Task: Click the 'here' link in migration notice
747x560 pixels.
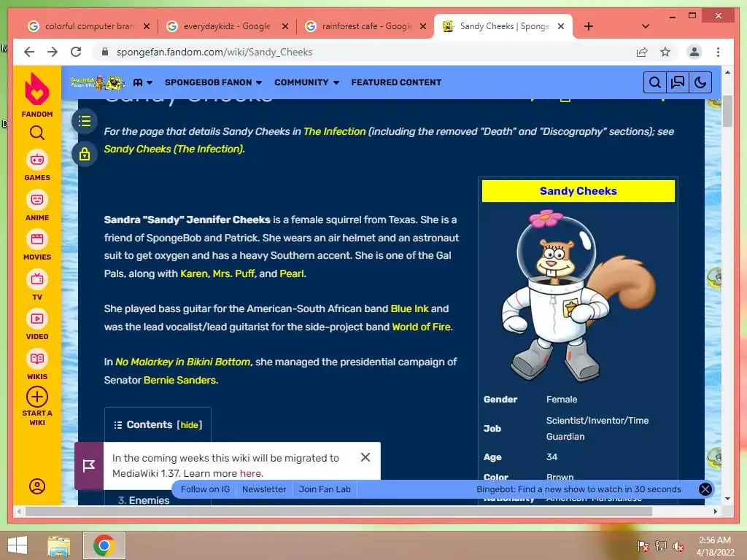Action: pos(250,473)
